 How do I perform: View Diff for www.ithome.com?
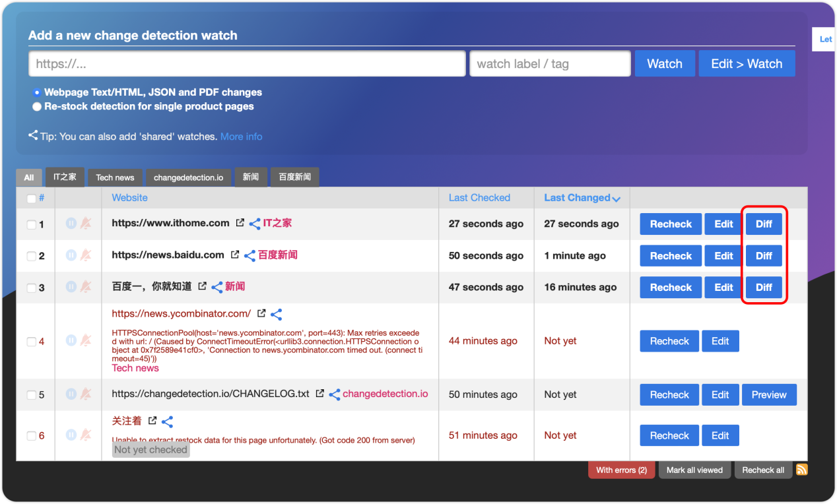click(763, 224)
